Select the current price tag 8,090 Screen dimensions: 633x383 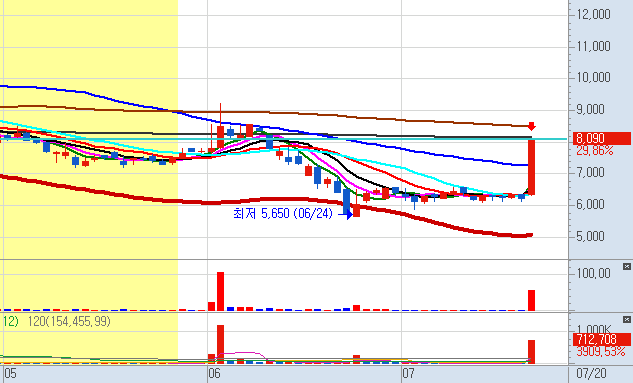[602, 138]
